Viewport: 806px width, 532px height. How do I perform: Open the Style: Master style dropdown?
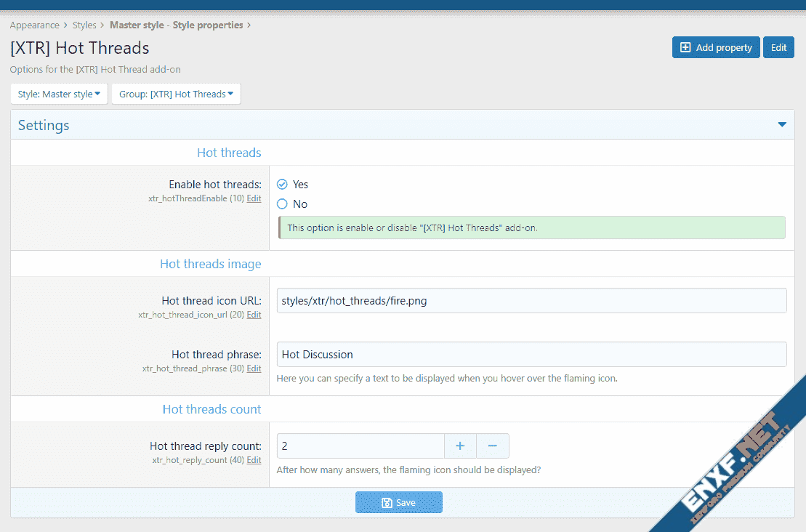(x=59, y=94)
